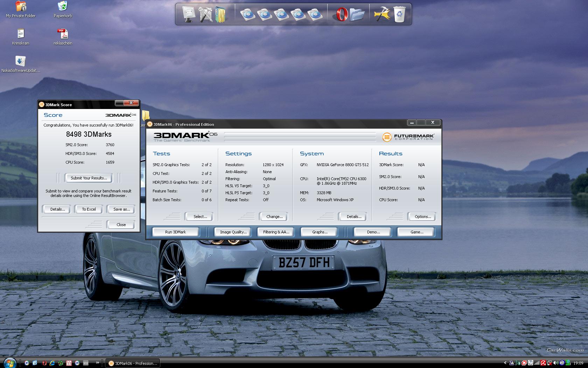This screenshot has height=368, width=588.
Task: Open Opera browser from the top dock
Action: click(341, 15)
